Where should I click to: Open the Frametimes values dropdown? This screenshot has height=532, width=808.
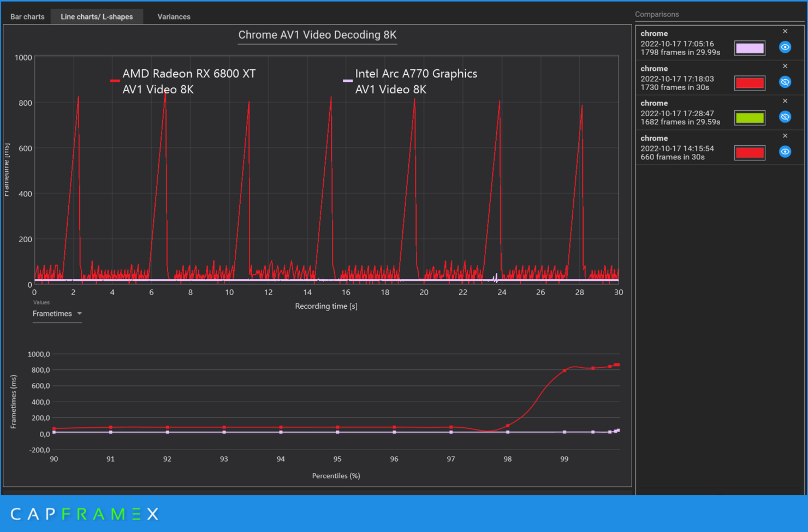[57, 314]
